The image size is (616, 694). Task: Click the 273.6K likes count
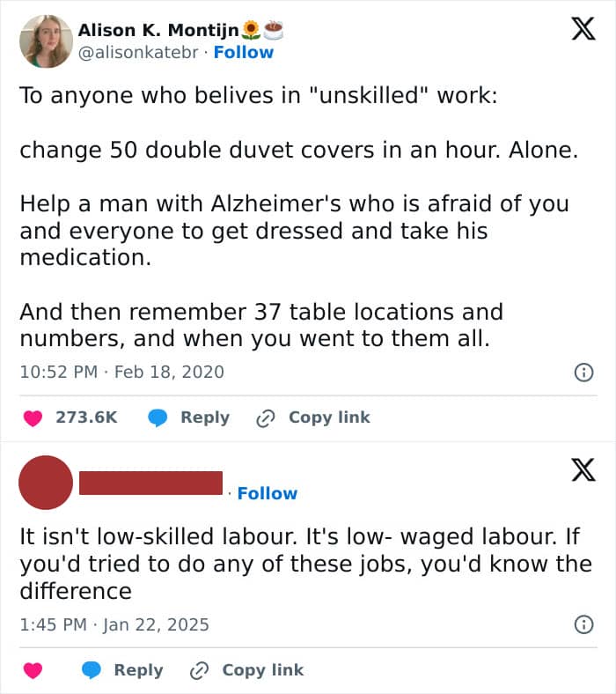point(86,418)
